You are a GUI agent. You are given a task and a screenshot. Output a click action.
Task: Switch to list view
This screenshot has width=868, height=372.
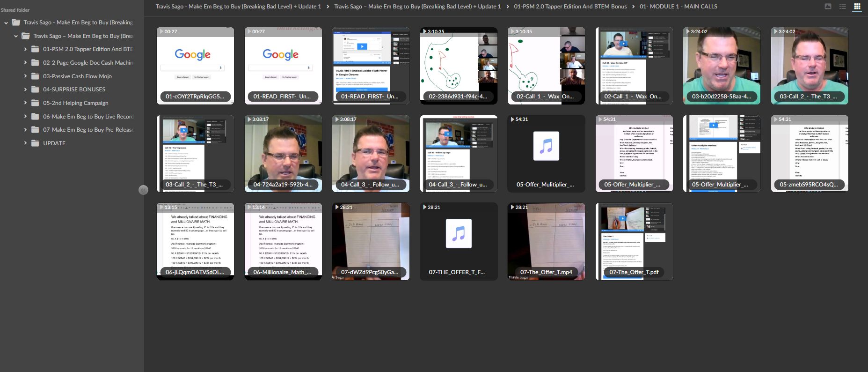click(842, 7)
